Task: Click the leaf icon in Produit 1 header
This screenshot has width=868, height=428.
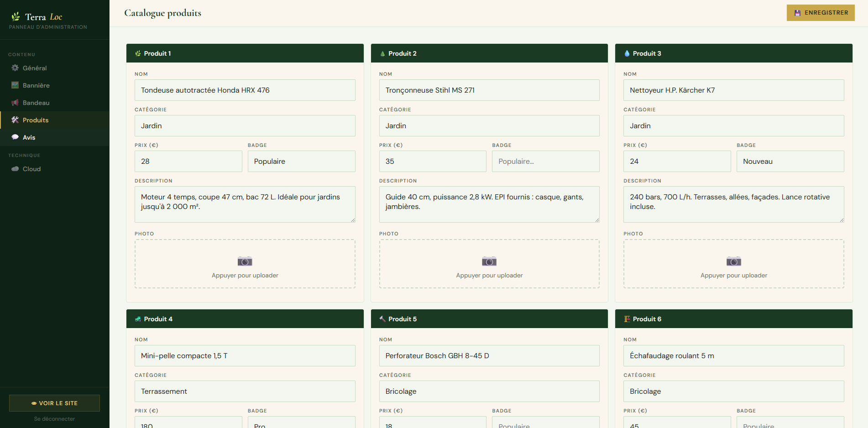Action: coord(138,53)
